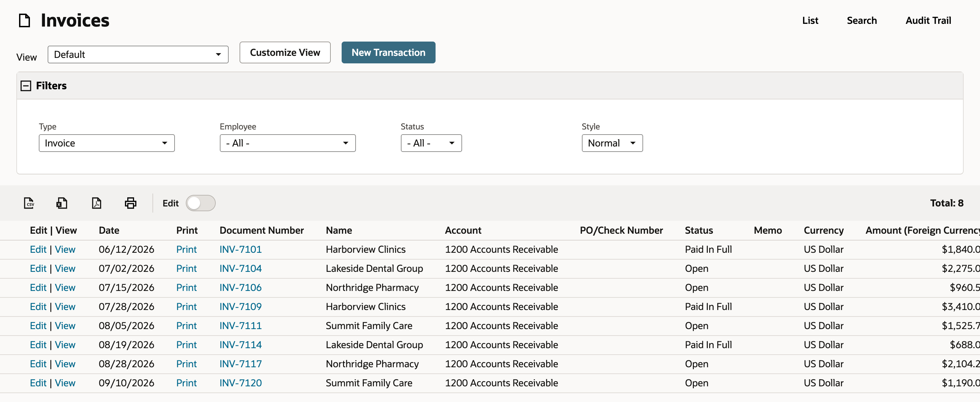Click the New Transaction button
Viewport: 980px width, 402px height.
coord(388,52)
